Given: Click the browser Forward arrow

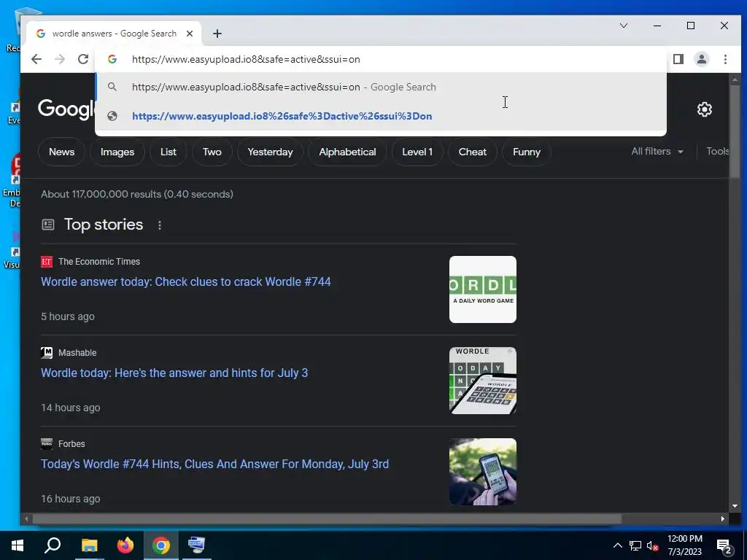Looking at the screenshot, I should (60, 59).
